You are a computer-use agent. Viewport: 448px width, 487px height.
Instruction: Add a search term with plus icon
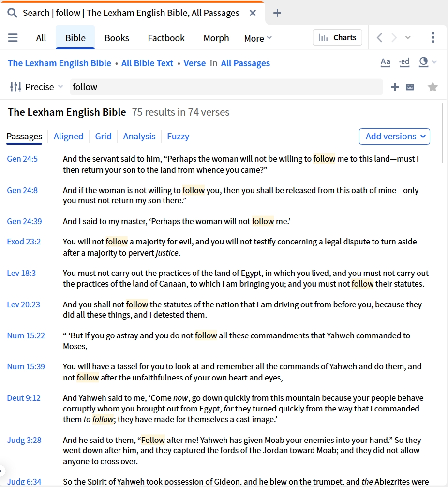click(x=395, y=87)
